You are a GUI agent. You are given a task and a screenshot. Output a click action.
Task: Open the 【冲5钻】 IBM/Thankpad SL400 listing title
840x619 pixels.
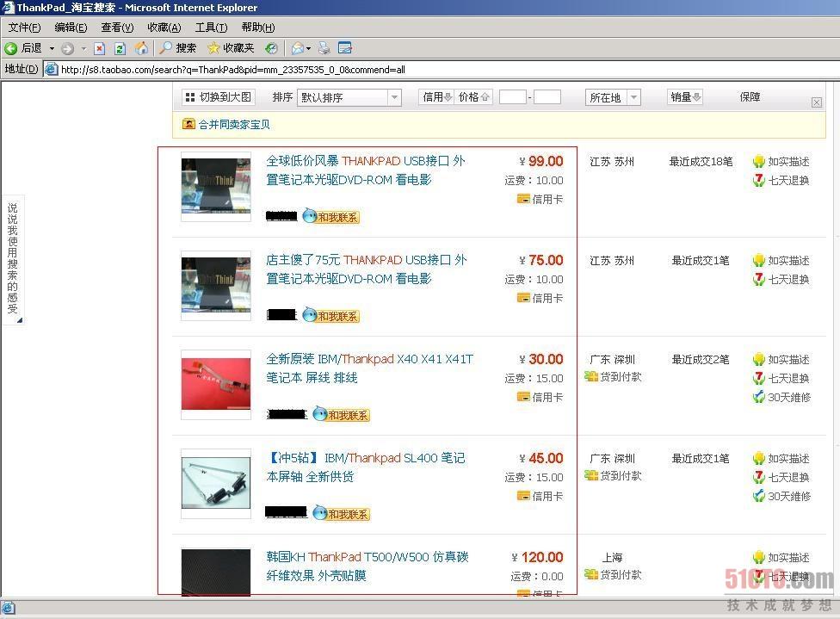(x=366, y=467)
